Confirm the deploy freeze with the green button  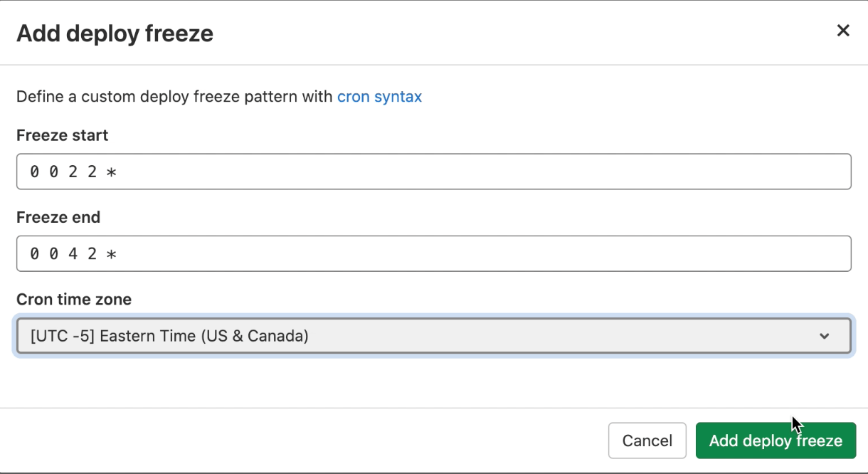pos(776,441)
